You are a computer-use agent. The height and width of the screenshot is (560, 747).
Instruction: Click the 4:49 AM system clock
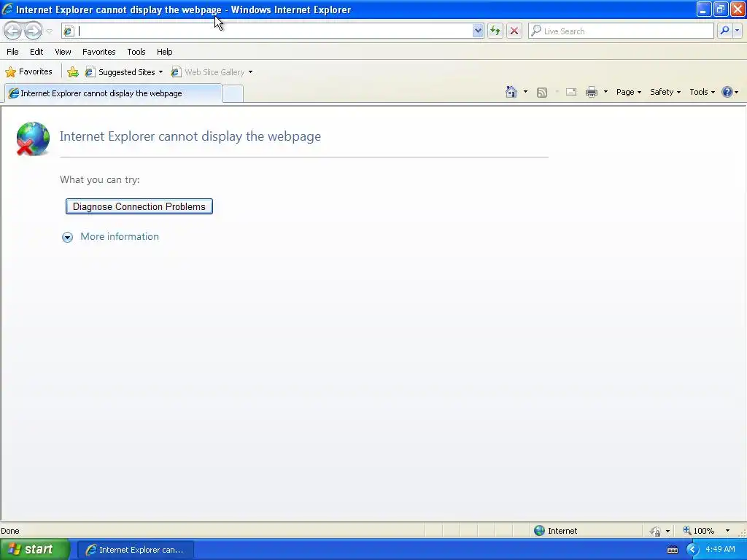[720, 550]
